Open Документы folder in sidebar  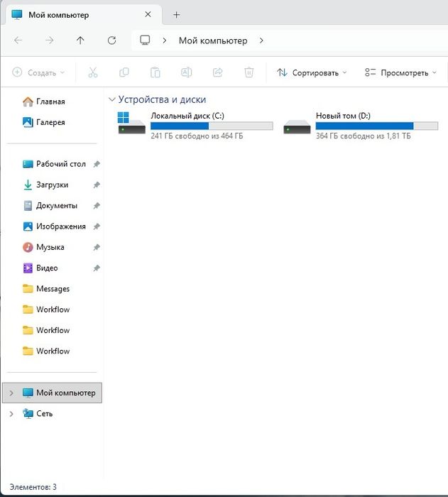point(50,205)
